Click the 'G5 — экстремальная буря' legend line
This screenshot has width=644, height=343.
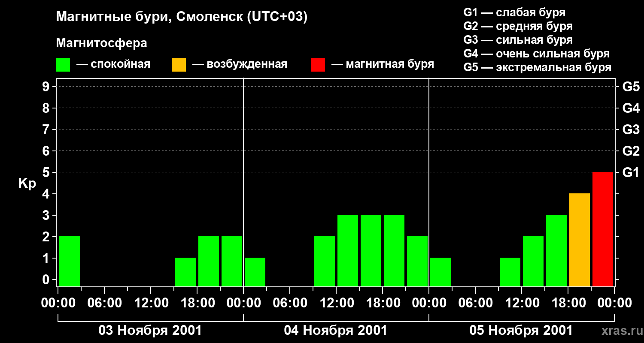point(538,68)
